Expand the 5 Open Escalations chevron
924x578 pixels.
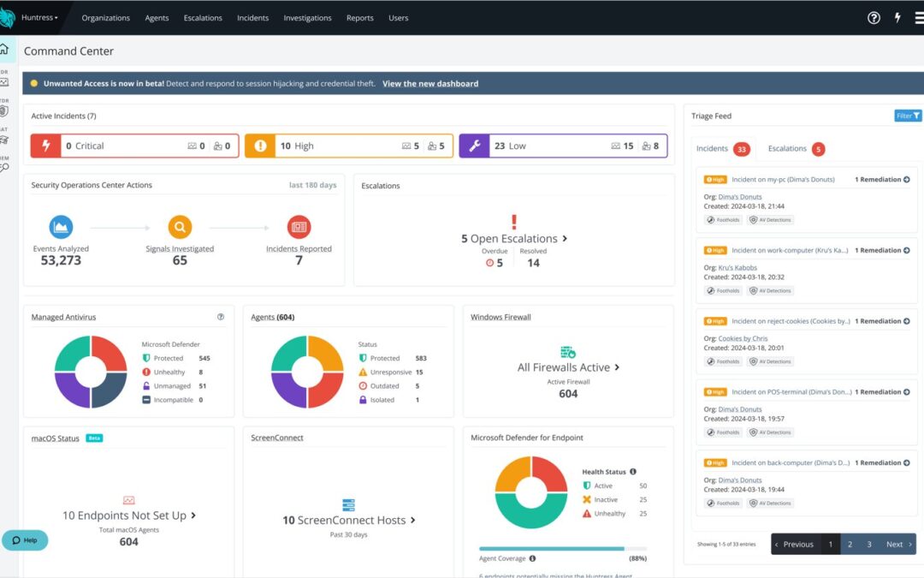(x=566, y=238)
